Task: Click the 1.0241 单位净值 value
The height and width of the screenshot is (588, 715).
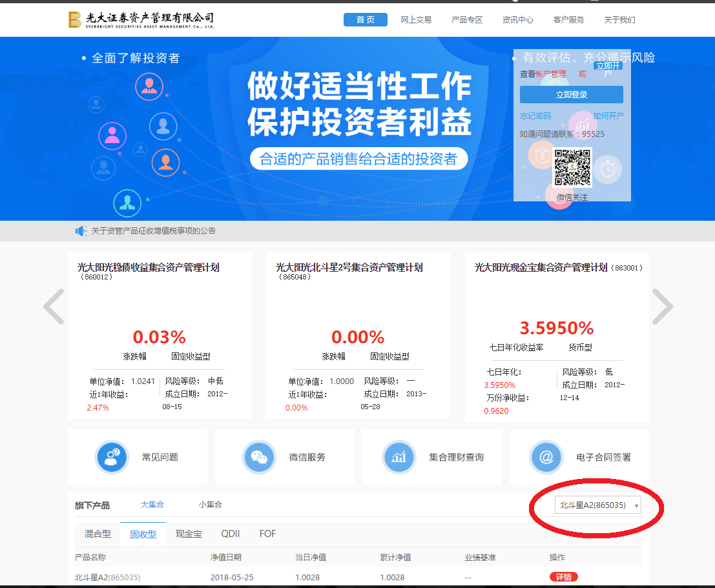Action: coord(143,381)
